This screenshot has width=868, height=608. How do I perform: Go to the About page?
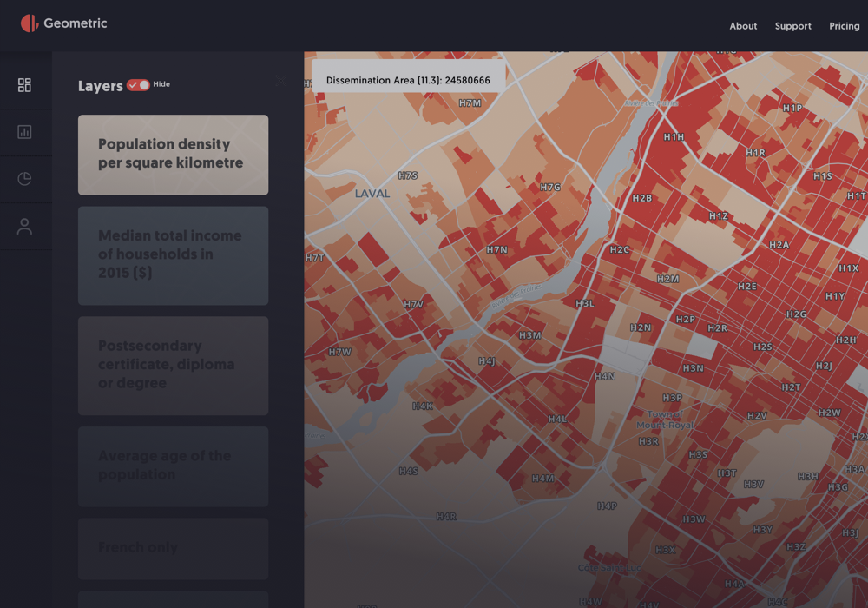tap(743, 26)
